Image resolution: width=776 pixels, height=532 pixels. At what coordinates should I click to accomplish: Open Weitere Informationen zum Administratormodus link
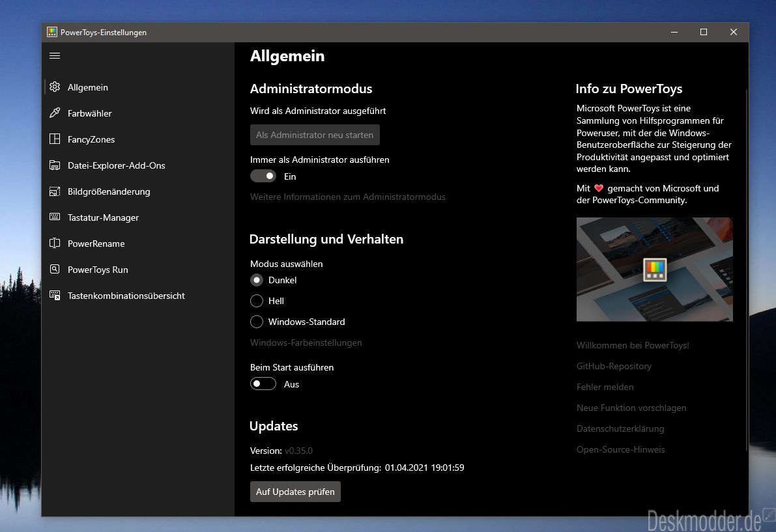point(347,197)
